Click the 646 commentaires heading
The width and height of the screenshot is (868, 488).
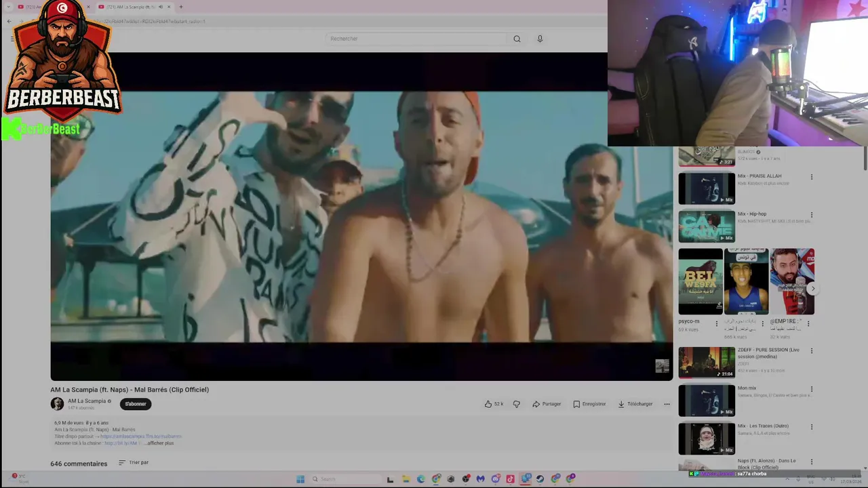click(x=79, y=464)
